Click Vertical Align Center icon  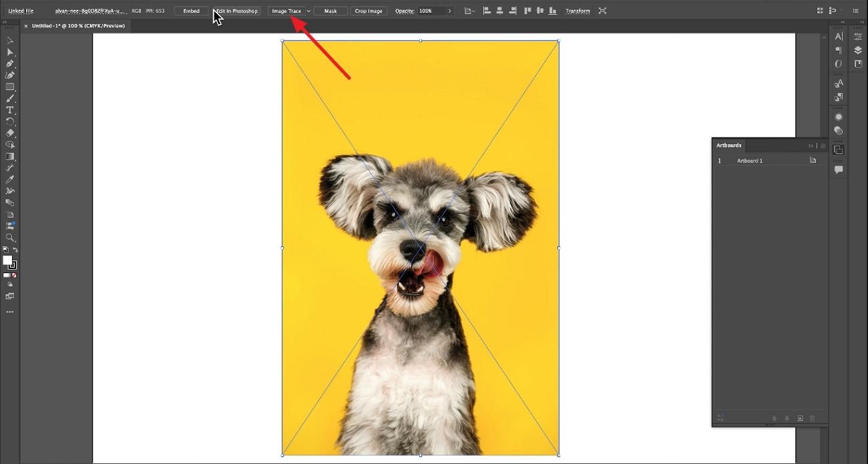(540, 11)
